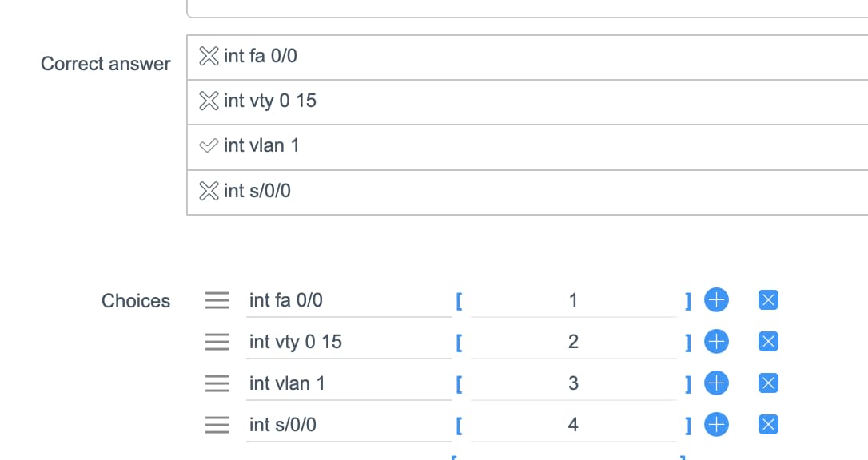Screen dimensions: 868x460
Task: Delete the "int s/0/0" choice
Action: 767,424
